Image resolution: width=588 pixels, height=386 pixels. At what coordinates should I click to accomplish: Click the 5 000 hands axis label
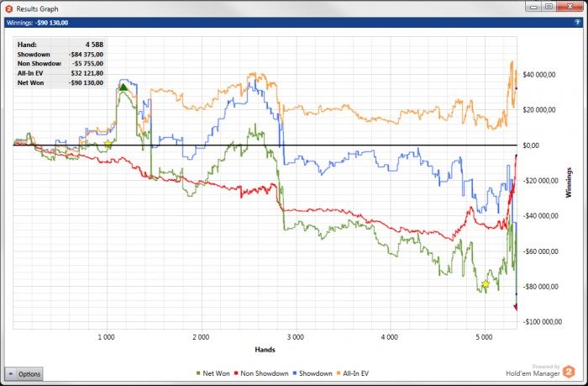click(x=484, y=337)
